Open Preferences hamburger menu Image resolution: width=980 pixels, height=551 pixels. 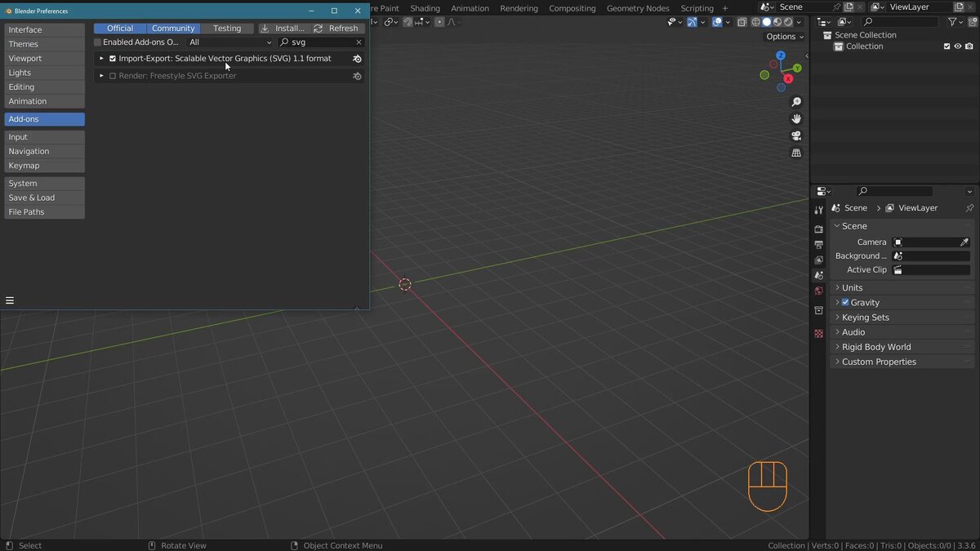[10, 300]
